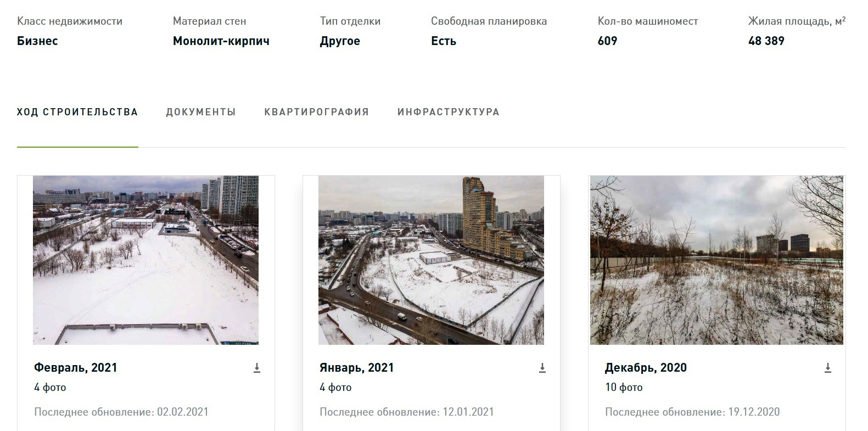Viewport: 868px width, 431px height.
Task: Click the Февраль, 2021 card title
Action: pyautogui.click(x=76, y=368)
